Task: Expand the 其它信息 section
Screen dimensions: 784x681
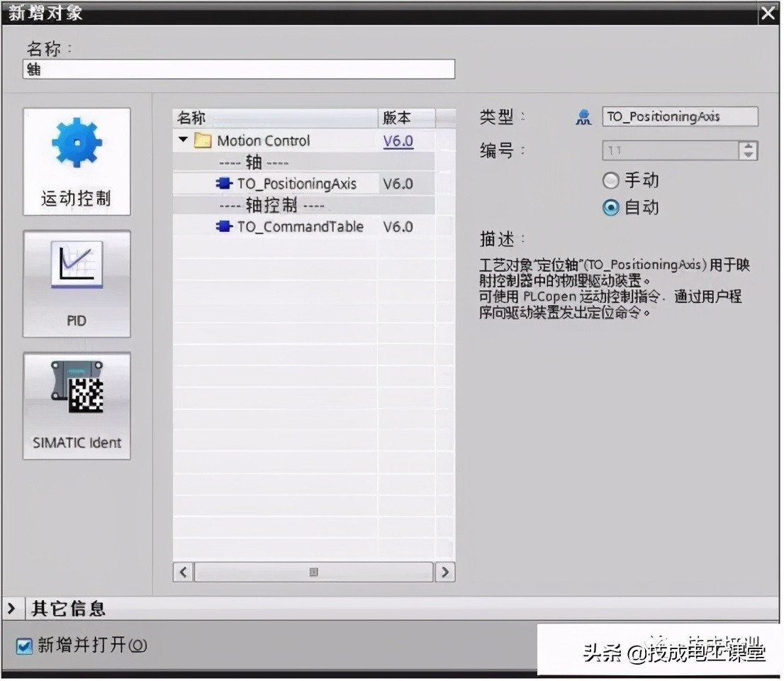Action: pos(13,608)
